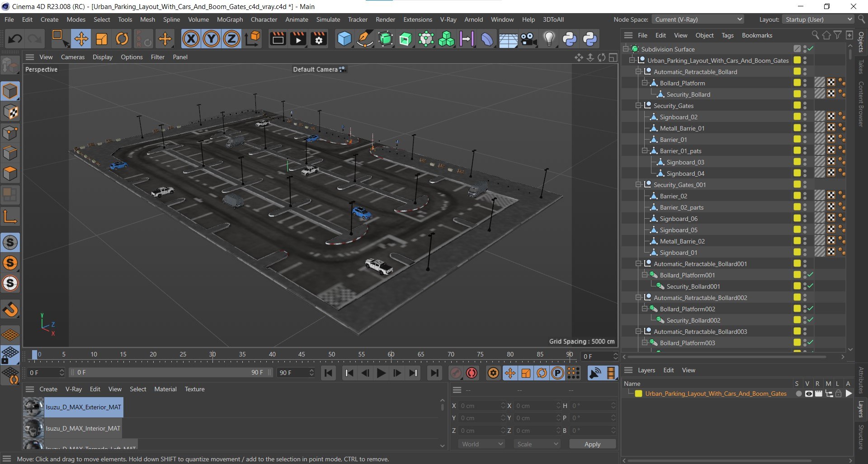Image resolution: width=868 pixels, height=464 pixels.
Task: Switch to the Takes side tab
Action: click(861, 66)
